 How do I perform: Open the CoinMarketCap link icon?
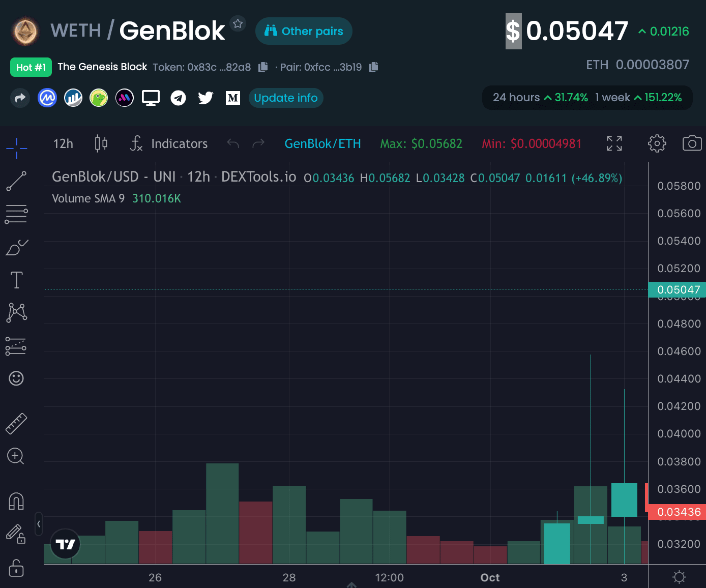[x=47, y=98]
